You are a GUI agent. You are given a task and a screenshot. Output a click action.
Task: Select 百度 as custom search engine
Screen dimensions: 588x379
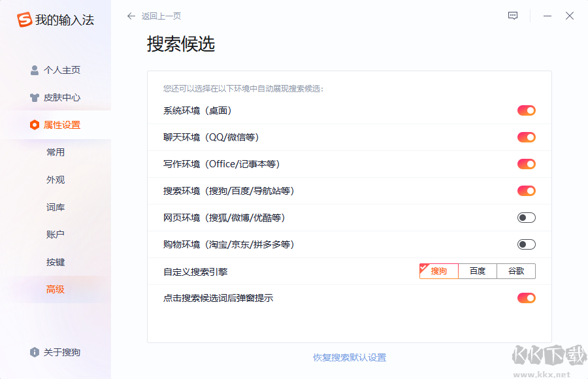pyautogui.click(x=478, y=271)
